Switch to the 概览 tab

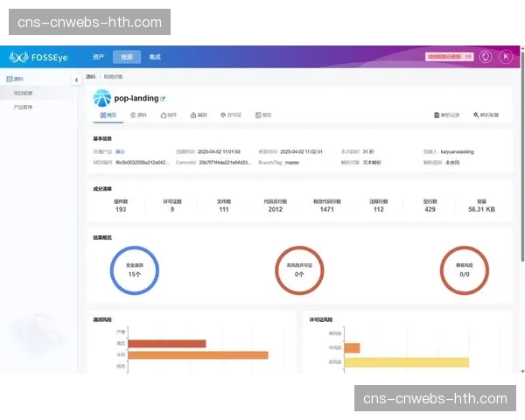click(x=108, y=115)
